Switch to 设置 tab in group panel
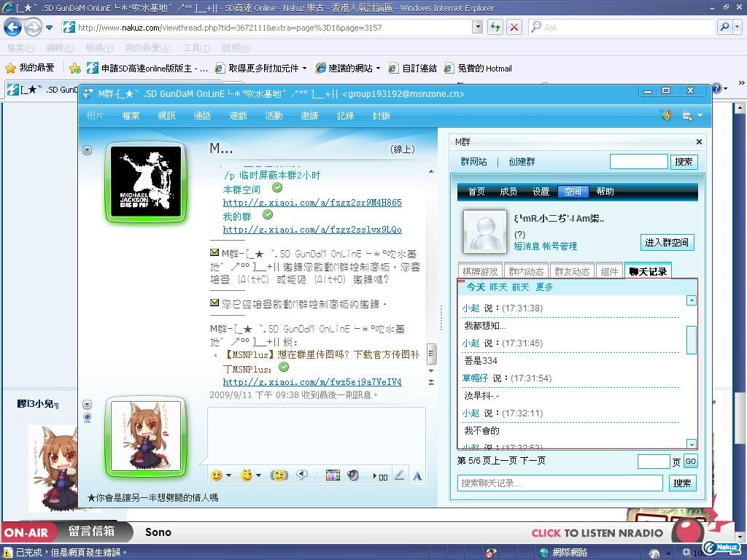 (x=541, y=192)
